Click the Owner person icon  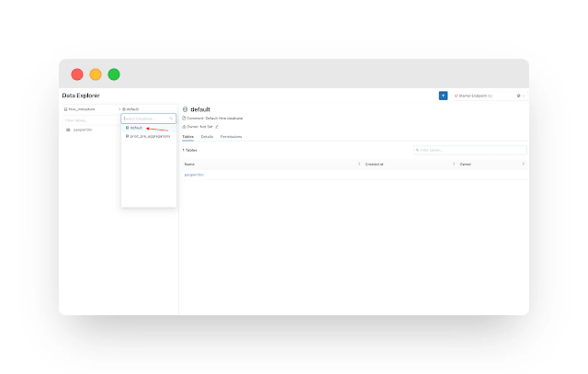pos(184,126)
